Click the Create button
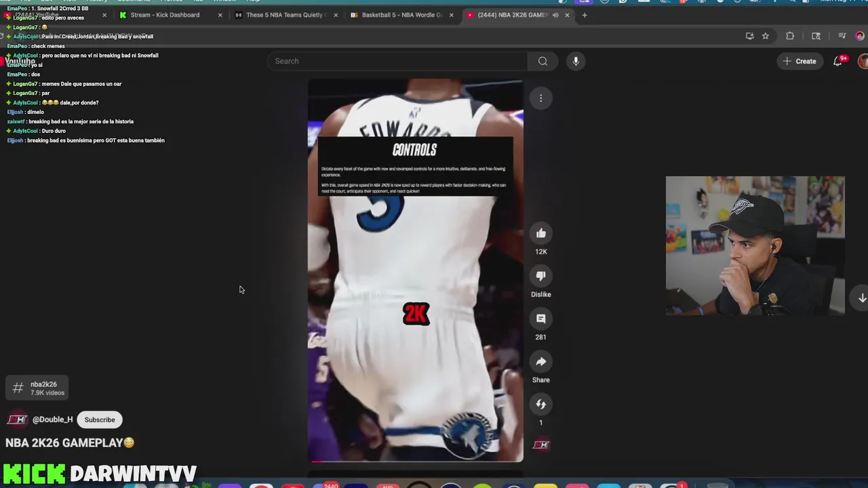The width and height of the screenshot is (868, 488). tap(800, 61)
